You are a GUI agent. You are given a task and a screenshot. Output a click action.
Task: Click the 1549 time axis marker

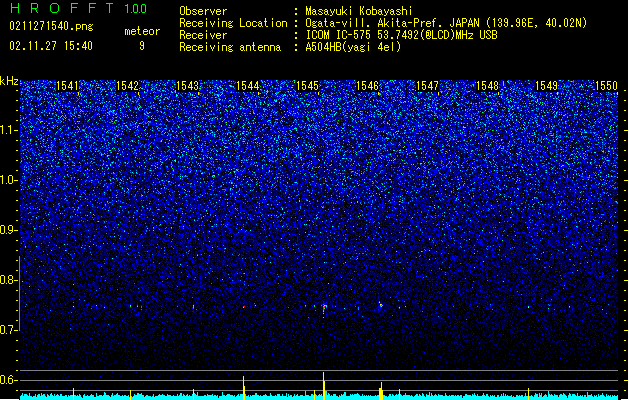pyautogui.click(x=547, y=86)
